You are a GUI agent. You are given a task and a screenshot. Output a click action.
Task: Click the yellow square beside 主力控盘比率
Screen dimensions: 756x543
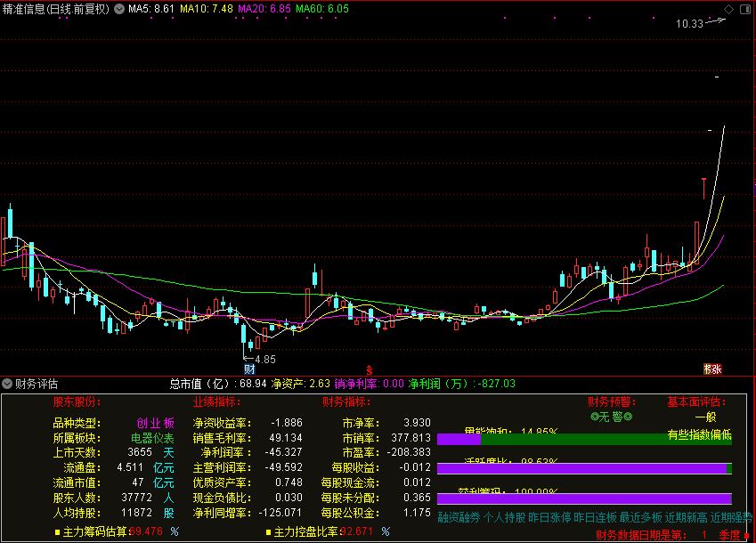click(x=268, y=532)
